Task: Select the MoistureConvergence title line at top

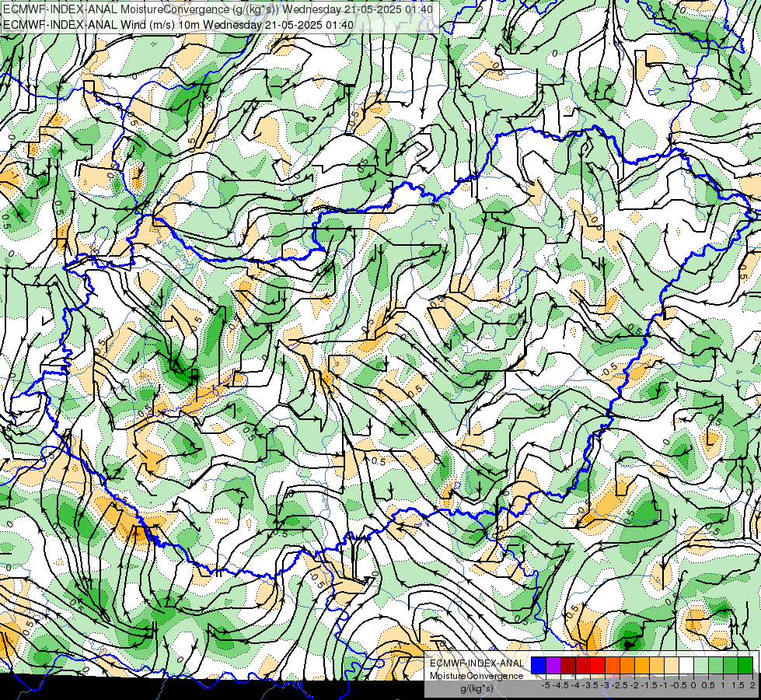Action: [218, 9]
